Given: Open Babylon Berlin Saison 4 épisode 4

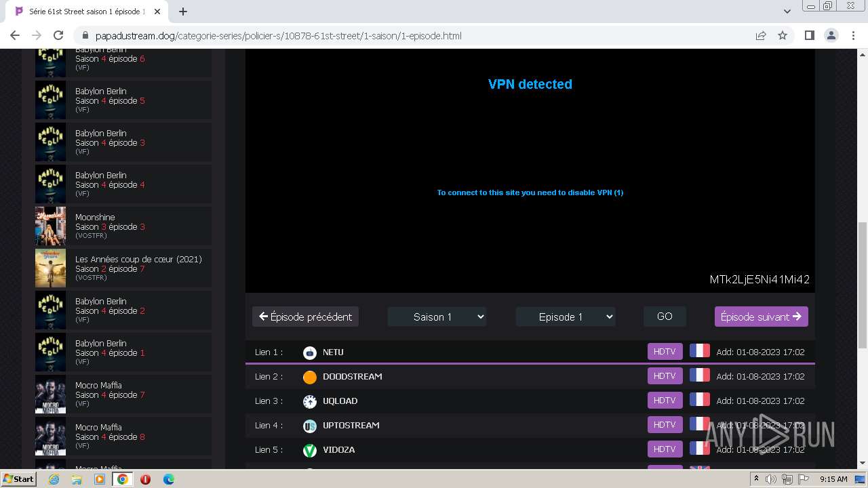Looking at the screenshot, I should tap(123, 184).
